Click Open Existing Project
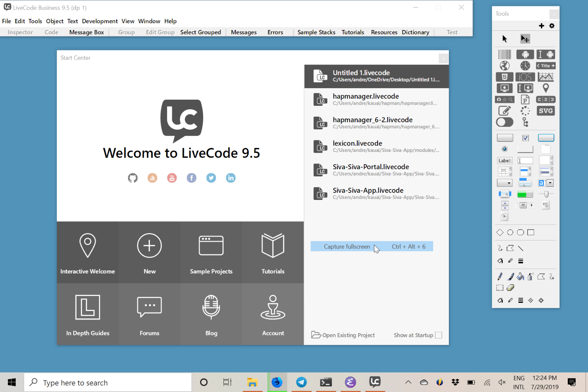The image size is (588, 392). [343, 335]
